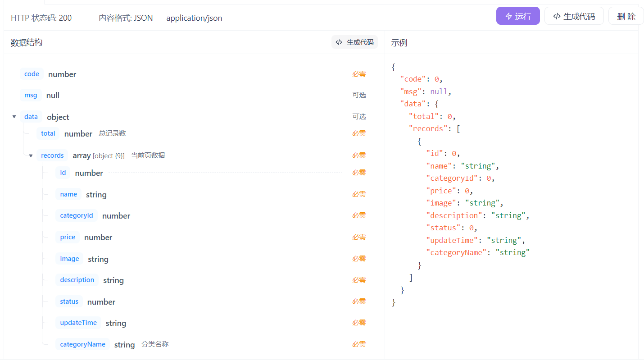Click 必需 label in price row
644x361 pixels.
point(359,237)
